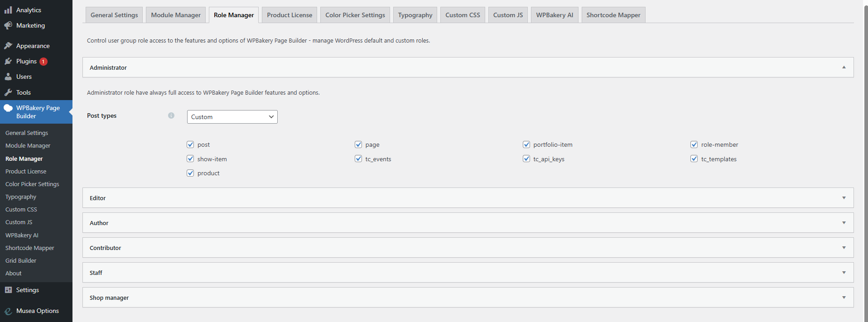The height and width of the screenshot is (322, 868).
Task: Switch to the Typography tab
Action: point(415,15)
